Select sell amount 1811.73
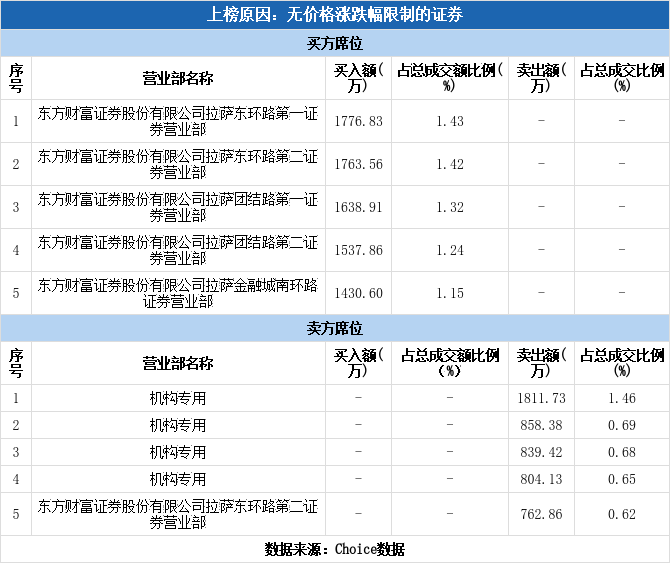Screen dimensions: 670x563 (541, 398)
